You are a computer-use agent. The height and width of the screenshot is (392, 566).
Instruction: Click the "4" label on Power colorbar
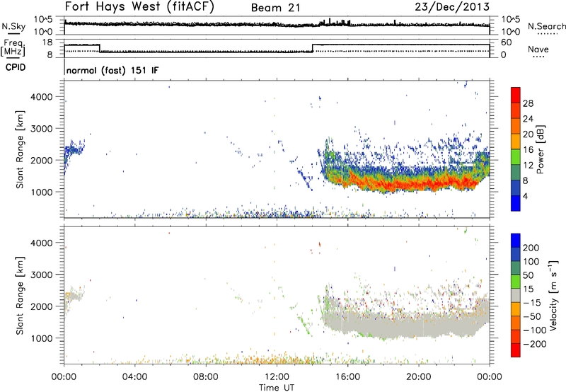click(x=525, y=196)
